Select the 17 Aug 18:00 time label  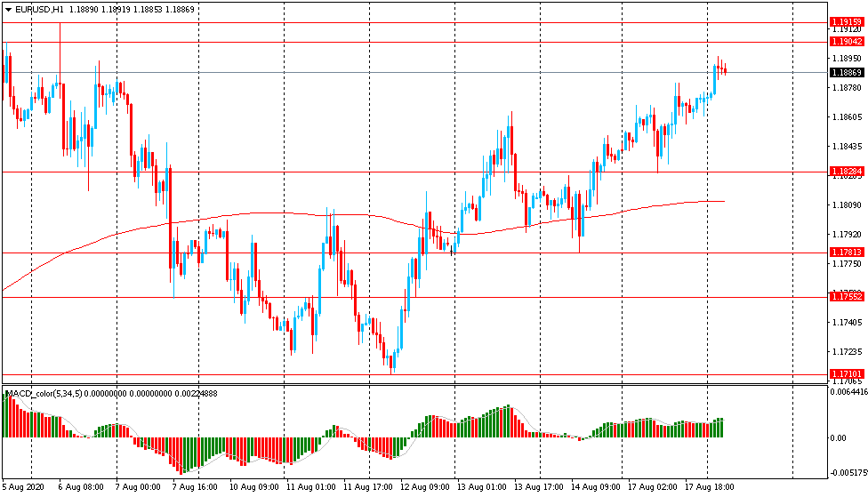tap(709, 487)
